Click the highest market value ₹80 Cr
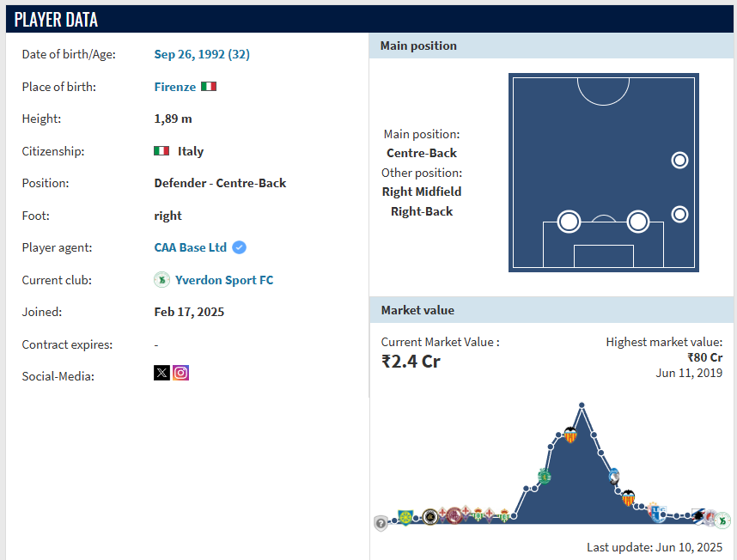The image size is (737, 560). tap(704, 357)
